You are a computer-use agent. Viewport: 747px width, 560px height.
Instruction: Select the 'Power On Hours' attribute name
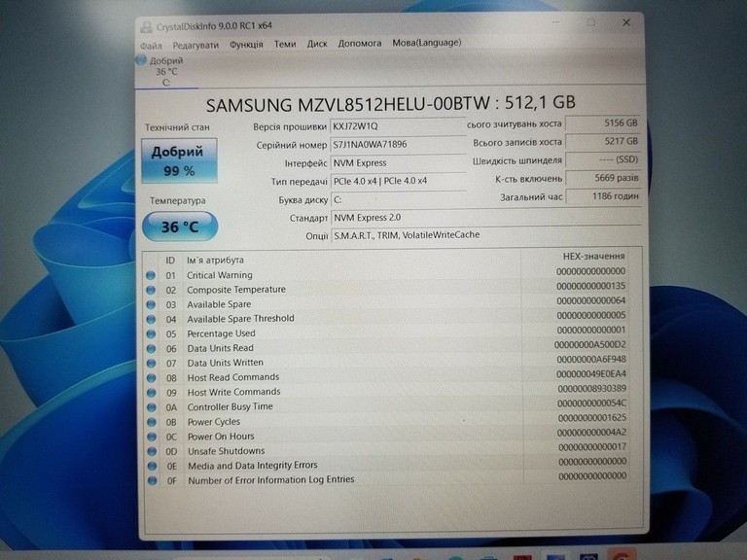click(221, 437)
